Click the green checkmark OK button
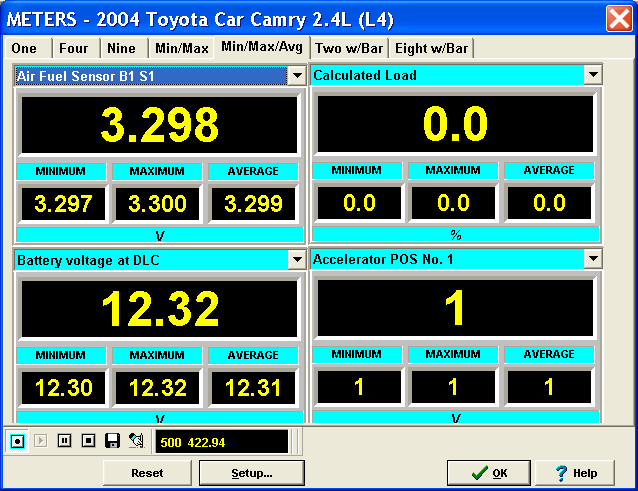Image resolution: width=638 pixels, height=491 pixels. click(488, 473)
